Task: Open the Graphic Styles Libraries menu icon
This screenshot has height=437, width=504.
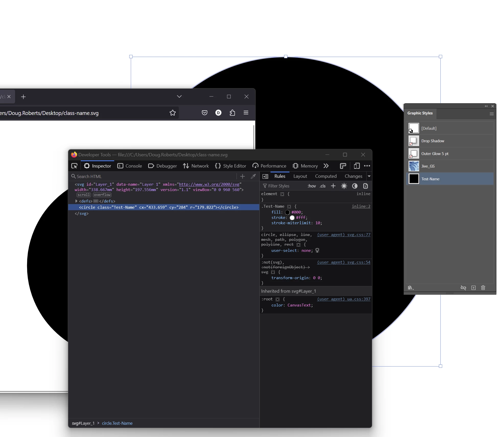Action: 411,288
